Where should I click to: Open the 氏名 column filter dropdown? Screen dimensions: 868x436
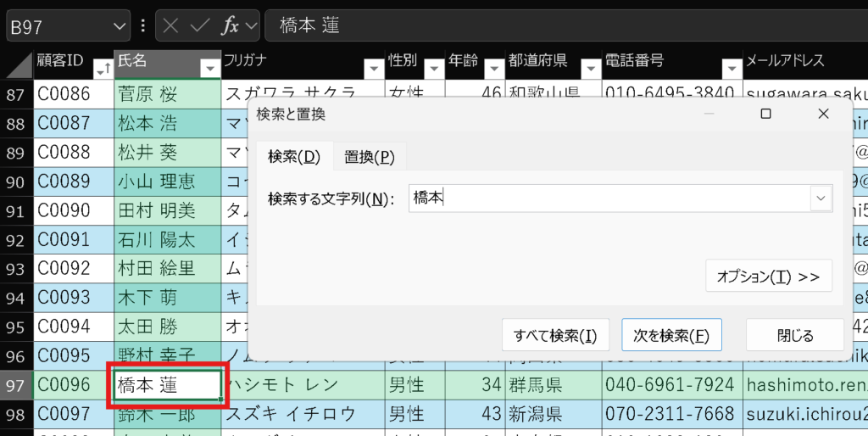coord(209,70)
